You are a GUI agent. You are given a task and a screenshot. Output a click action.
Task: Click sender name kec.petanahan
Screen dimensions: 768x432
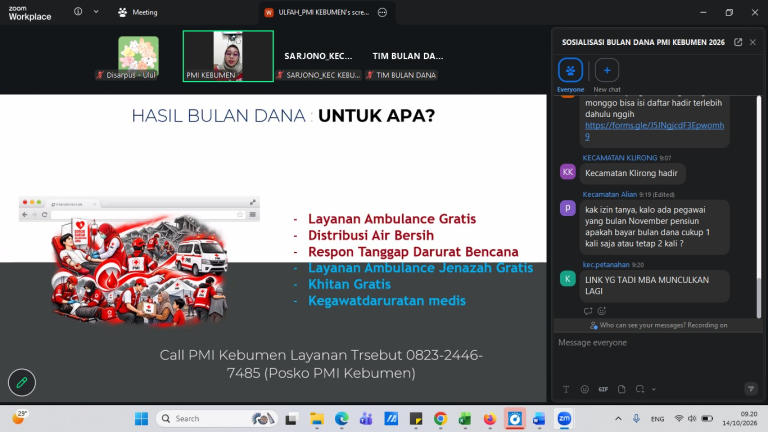[606, 264]
